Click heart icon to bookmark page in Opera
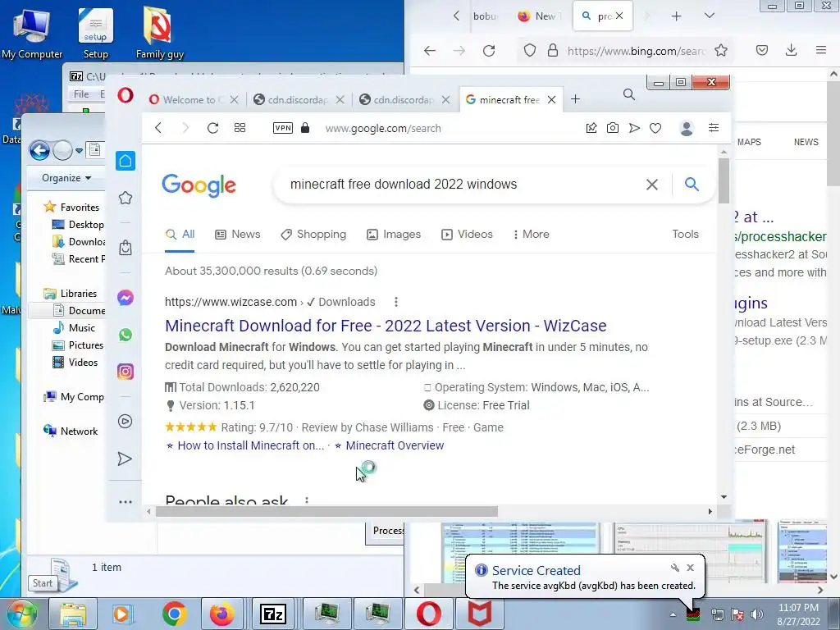The width and height of the screenshot is (840, 630). coord(655,128)
